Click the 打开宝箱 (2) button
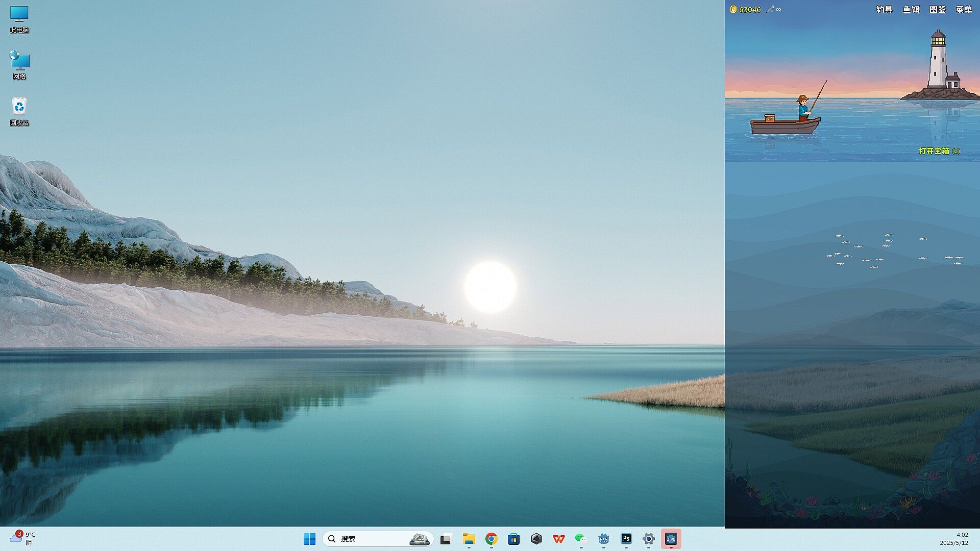This screenshot has height=551, width=980. point(939,151)
